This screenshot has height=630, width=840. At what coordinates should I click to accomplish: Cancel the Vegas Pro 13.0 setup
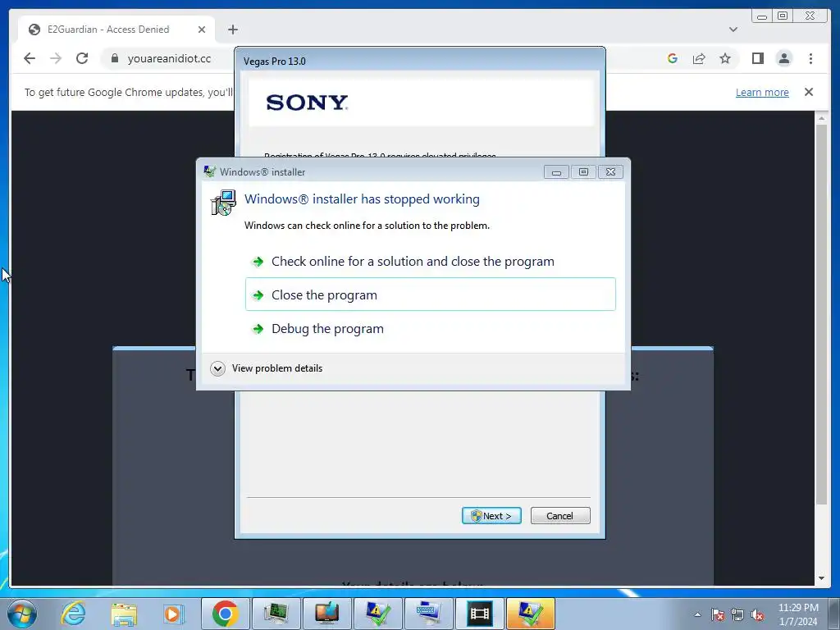559,516
